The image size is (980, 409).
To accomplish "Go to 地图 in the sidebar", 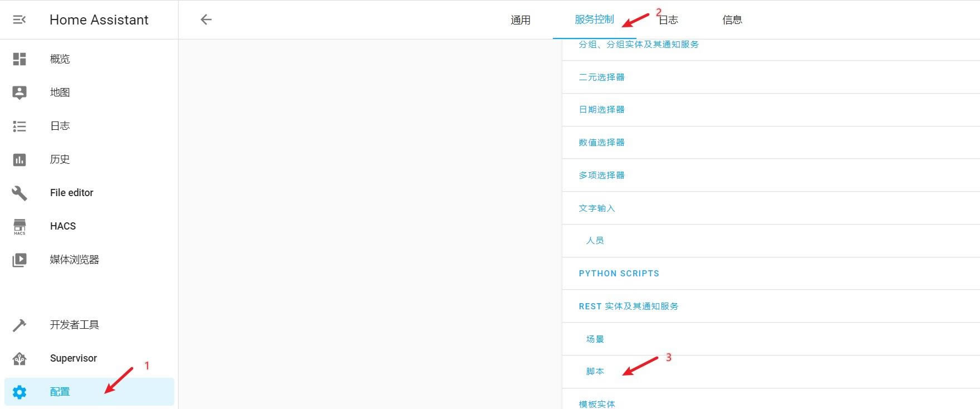I will [x=89, y=92].
